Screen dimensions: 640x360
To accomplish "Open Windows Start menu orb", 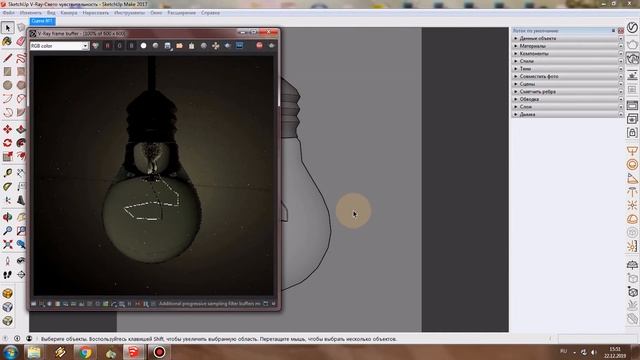I will pyautogui.click(x=10, y=352).
